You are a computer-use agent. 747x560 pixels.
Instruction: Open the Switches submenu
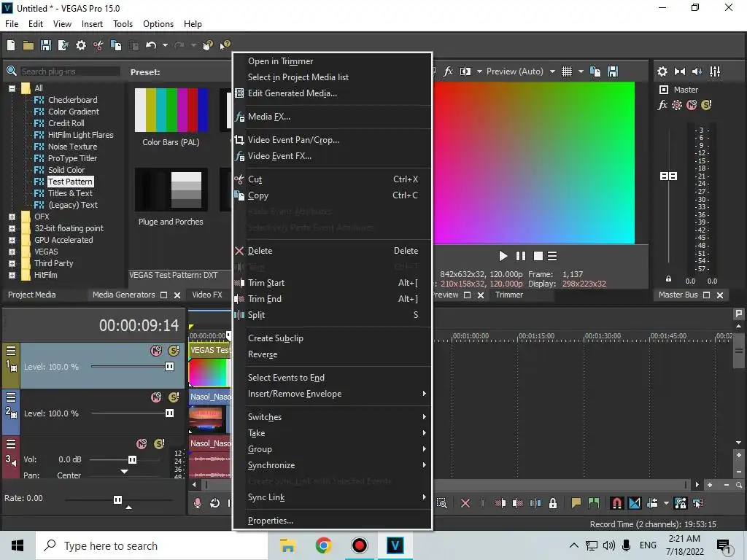point(333,417)
